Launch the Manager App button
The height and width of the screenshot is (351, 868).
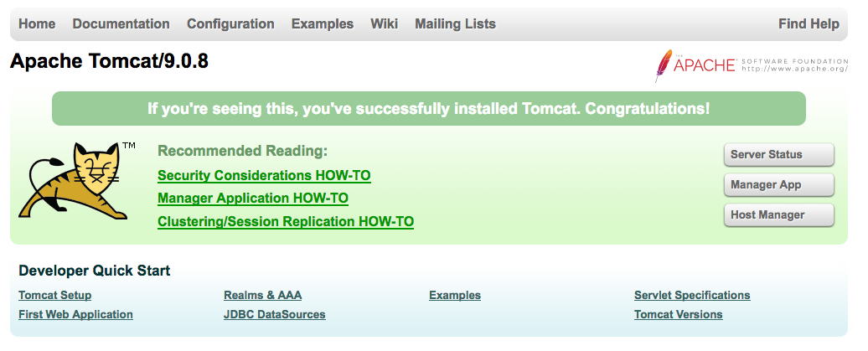pos(778,185)
